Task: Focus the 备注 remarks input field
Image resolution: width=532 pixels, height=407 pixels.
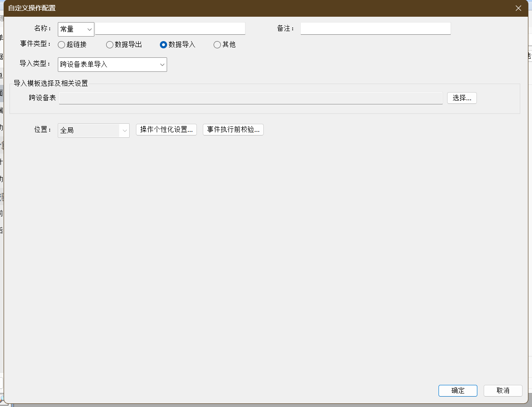Action: click(x=375, y=29)
